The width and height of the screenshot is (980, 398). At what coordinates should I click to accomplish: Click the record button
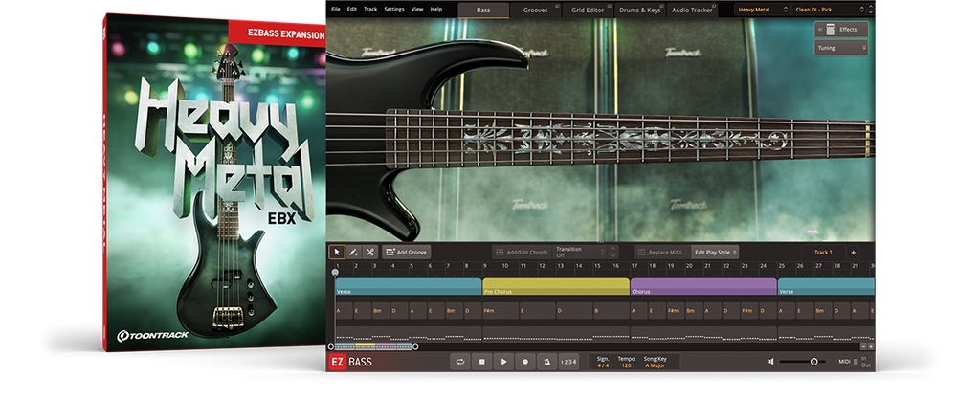(525, 361)
